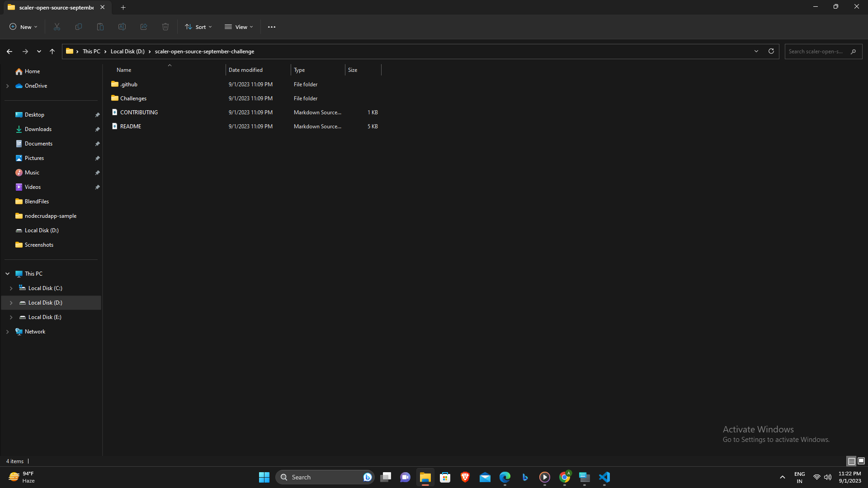
Task: Click inside the folder search box
Action: point(818,51)
